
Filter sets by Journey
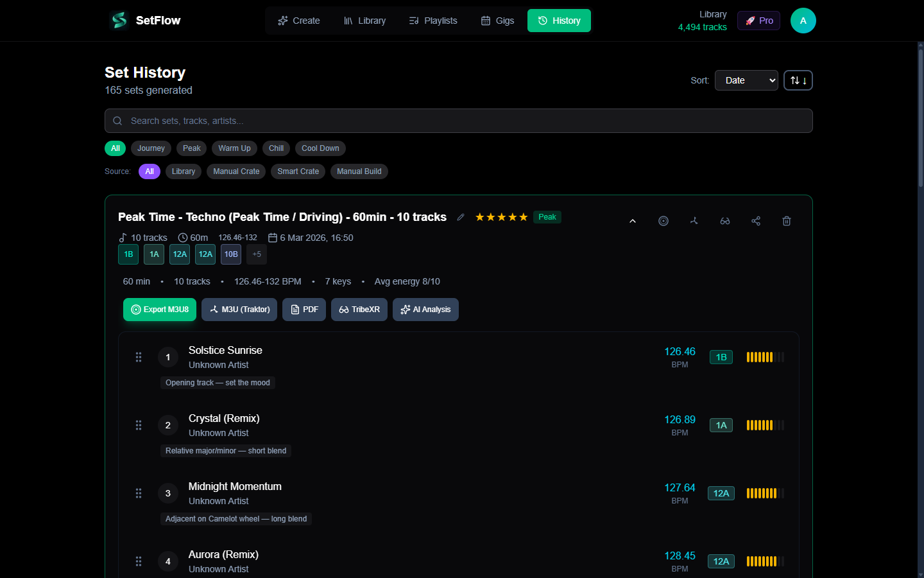151,148
